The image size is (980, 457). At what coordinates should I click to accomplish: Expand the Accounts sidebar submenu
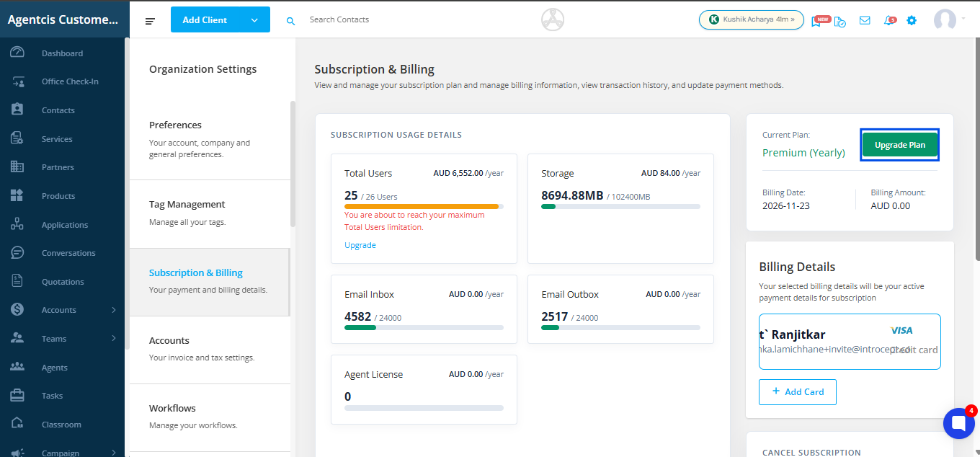[114, 310]
